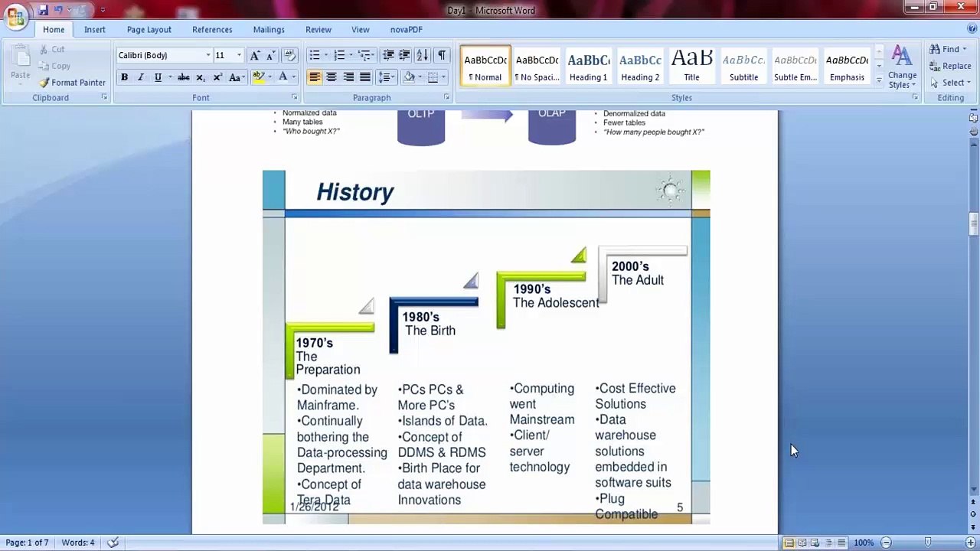Toggle Bold formatting
The image size is (980, 551).
124,77
